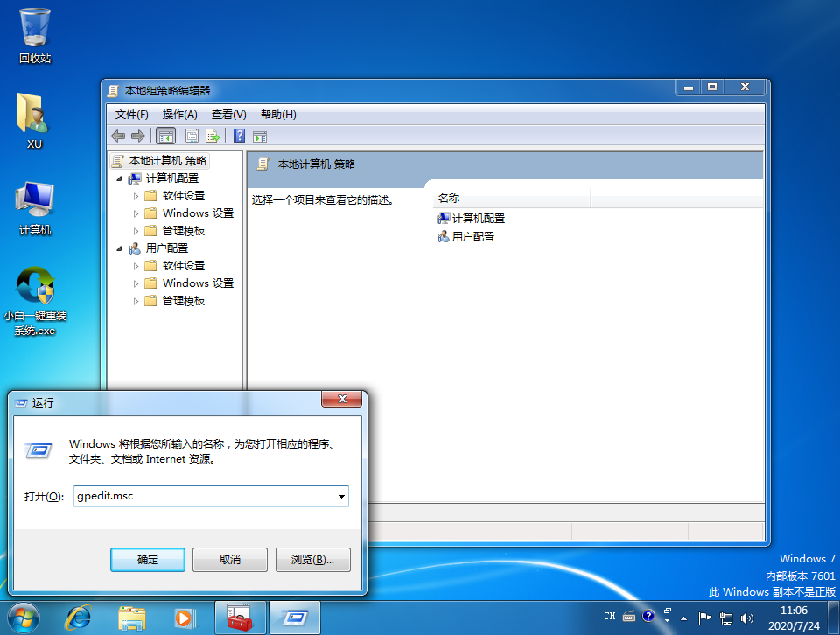Open Windows Explorer from the taskbar
The image size is (840, 635).
132,618
